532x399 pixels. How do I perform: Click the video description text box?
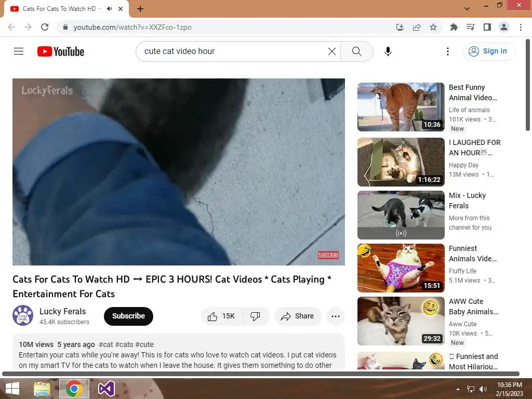pos(179,352)
